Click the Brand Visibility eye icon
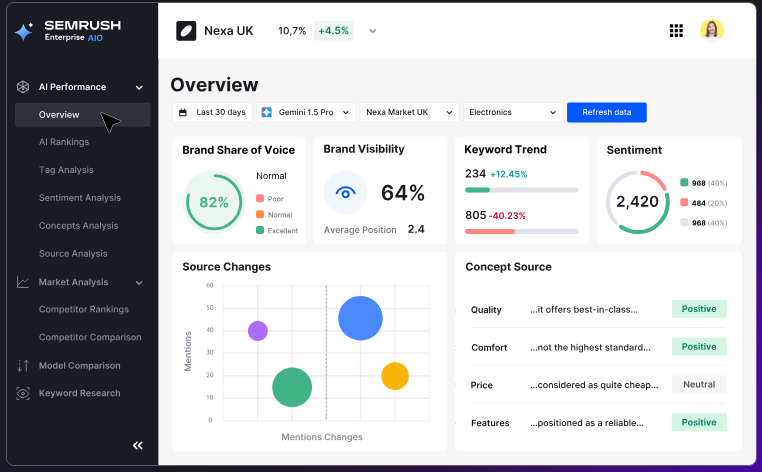The width and height of the screenshot is (762, 472). coord(346,192)
